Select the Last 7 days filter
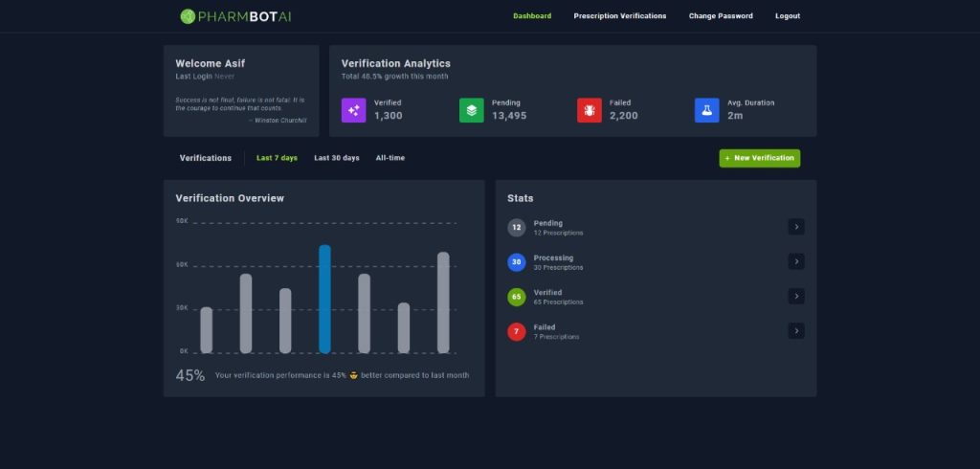 point(277,158)
